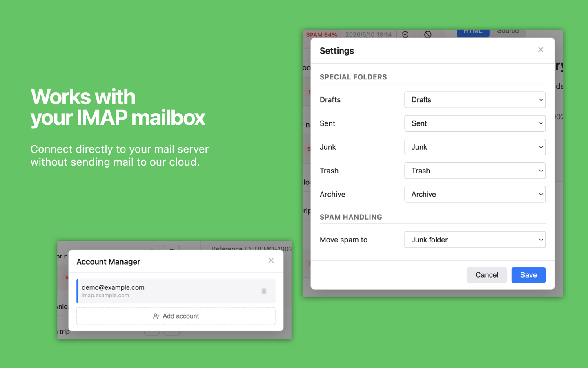Delete the demo@example.com account

(264, 291)
